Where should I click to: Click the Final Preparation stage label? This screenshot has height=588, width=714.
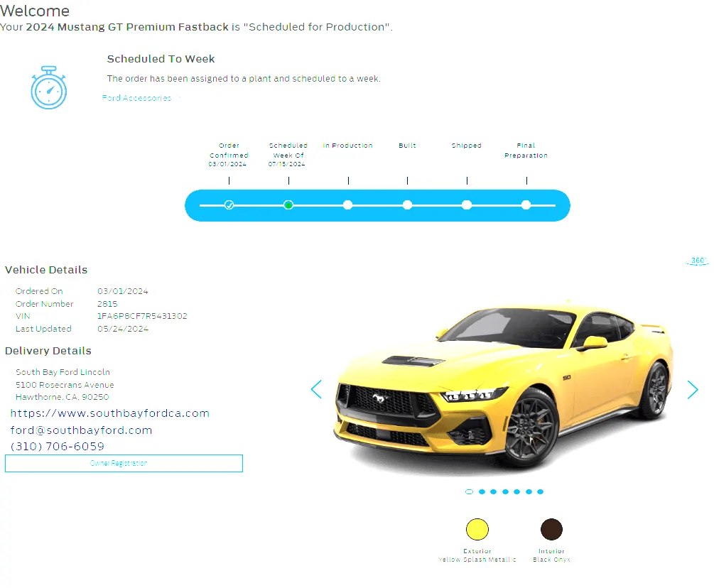pos(526,150)
